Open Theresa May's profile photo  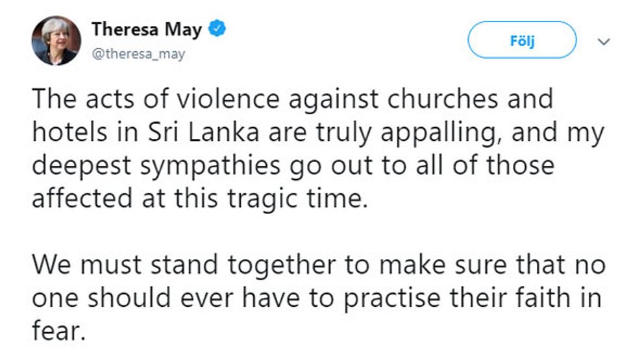tap(56, 40)
